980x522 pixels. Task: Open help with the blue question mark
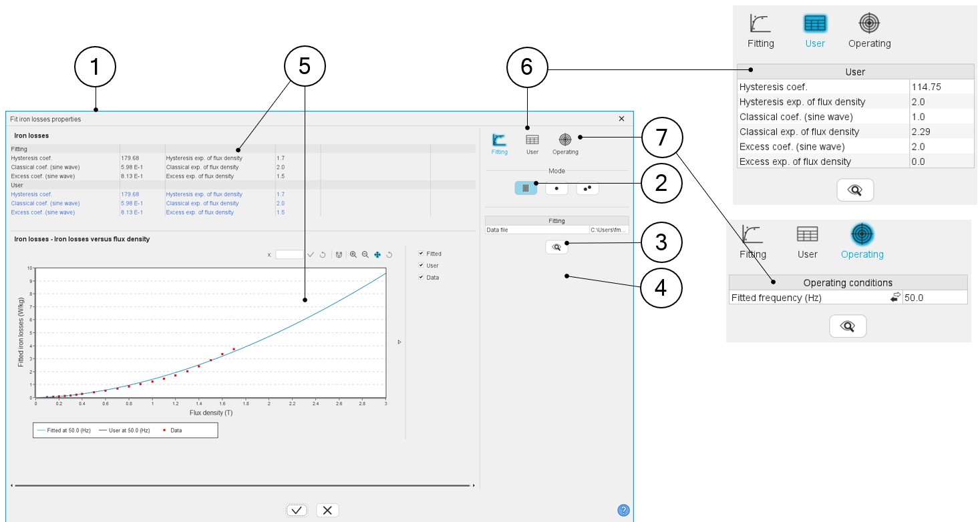coord(623,511)
